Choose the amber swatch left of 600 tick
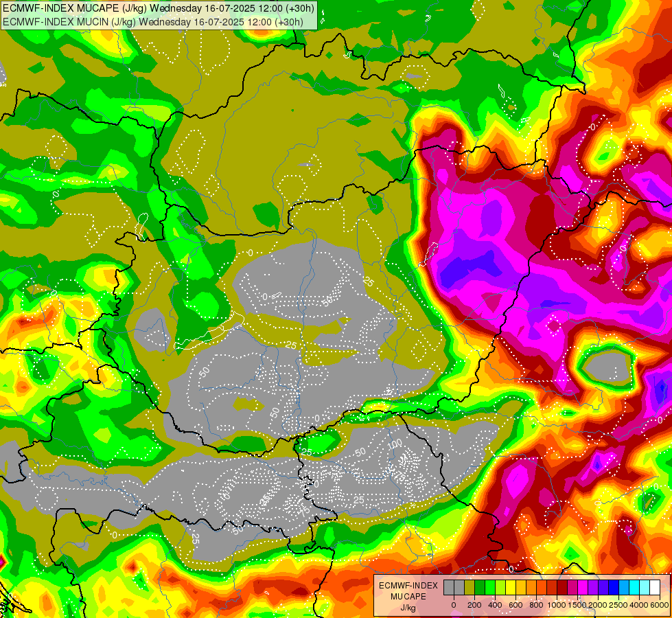The image size is (672, 618). coord(521,587)
